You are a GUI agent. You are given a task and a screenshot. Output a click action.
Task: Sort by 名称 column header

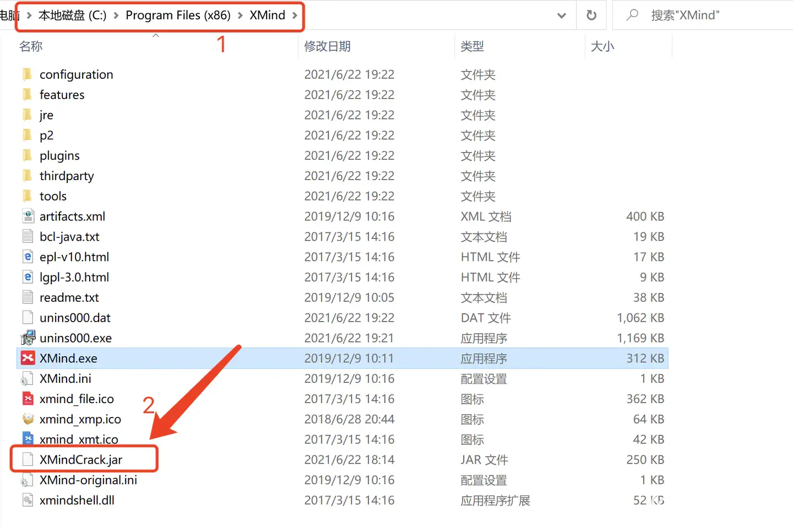(x=31, y=47)
